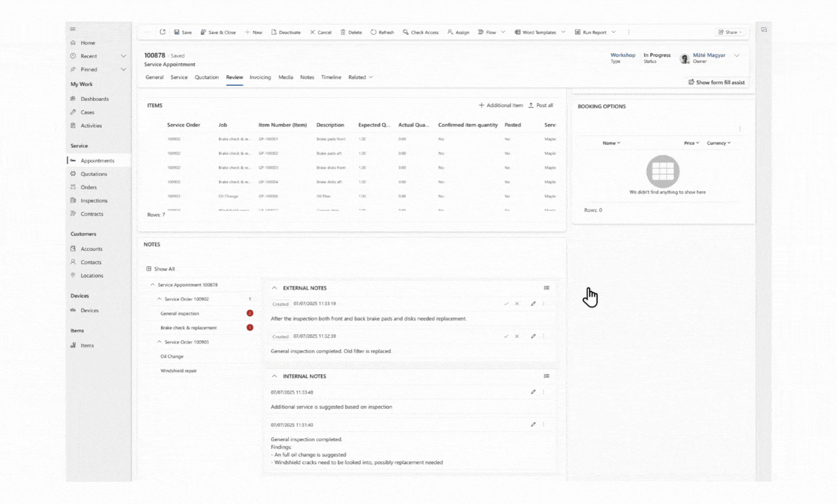Image resolution: width=837 pixels, height=504 pixels.
Task: Collapse Service Order 100902 tree node
Action: point(159,299)
